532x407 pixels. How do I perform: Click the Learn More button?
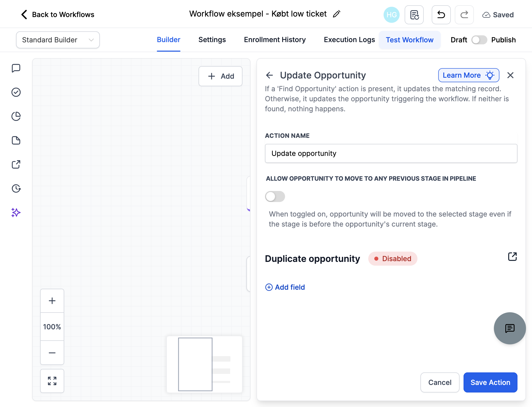point(469,75)
